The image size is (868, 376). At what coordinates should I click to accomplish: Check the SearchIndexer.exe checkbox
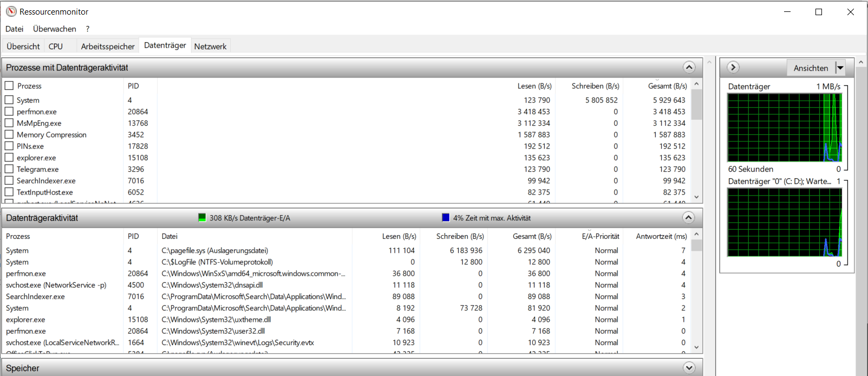point(9,180)
